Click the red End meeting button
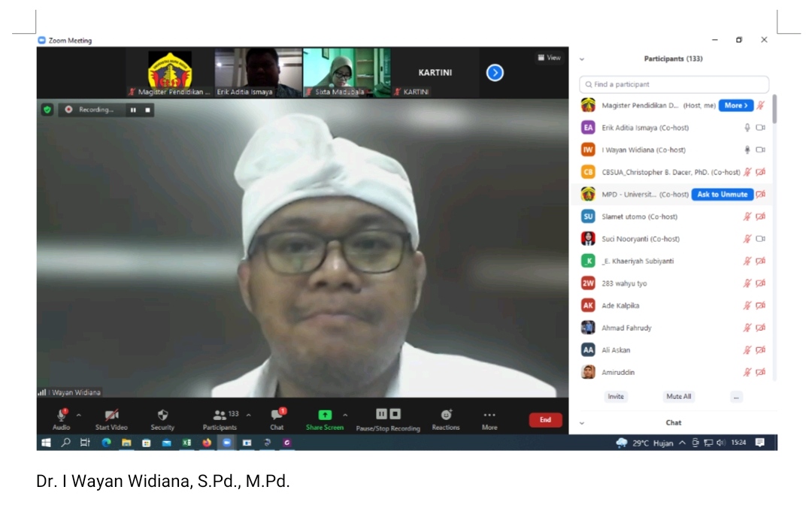Image resolution: width=812 pixels, height=520 pixels. (x=545, y=420)
